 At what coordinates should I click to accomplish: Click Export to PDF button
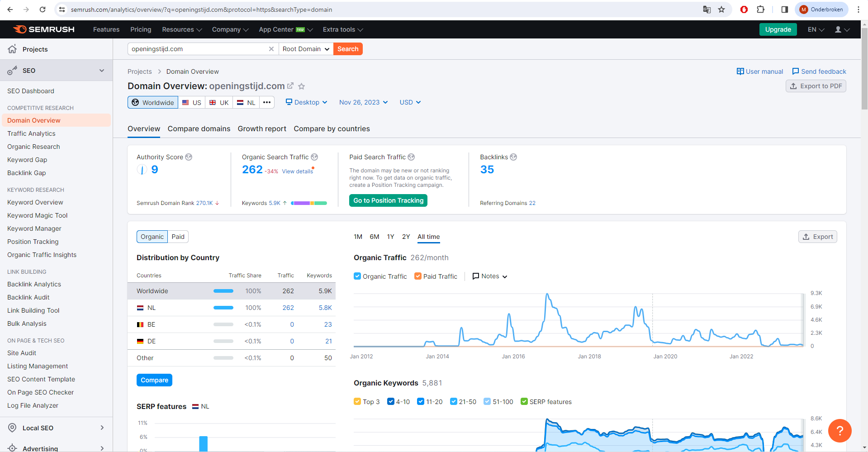816,86
